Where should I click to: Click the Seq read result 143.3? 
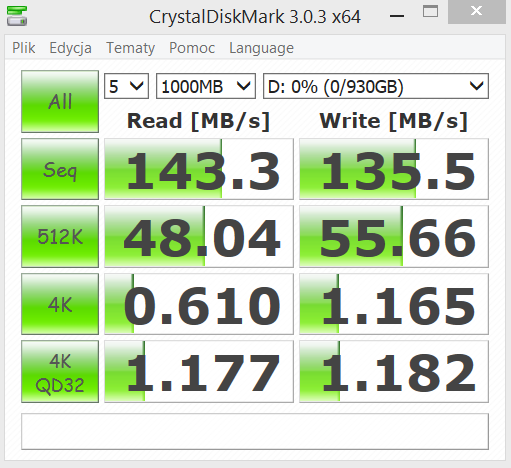(199, 169)
